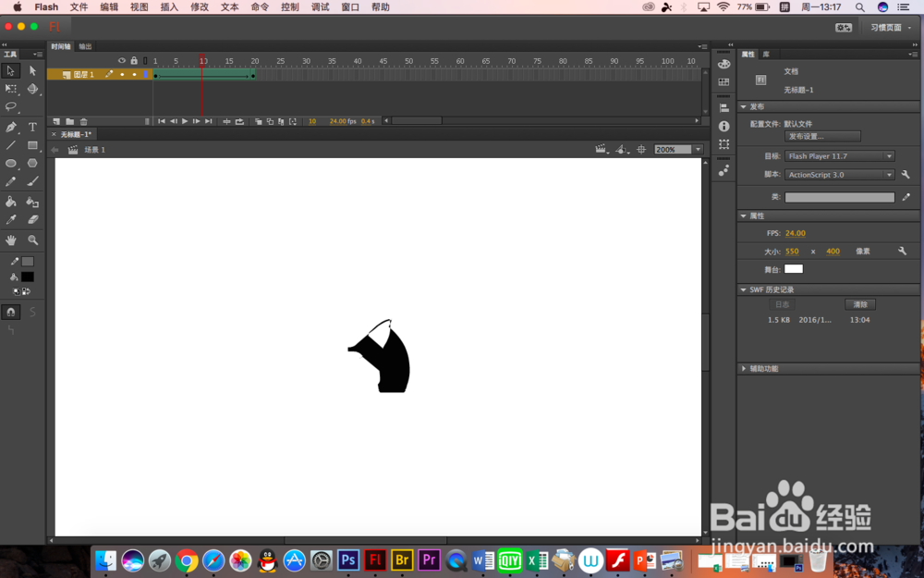This screenshot has height=578, width=924.
Task: Open the Swatches panel grid icon
Action: click(x=724, y=82)
